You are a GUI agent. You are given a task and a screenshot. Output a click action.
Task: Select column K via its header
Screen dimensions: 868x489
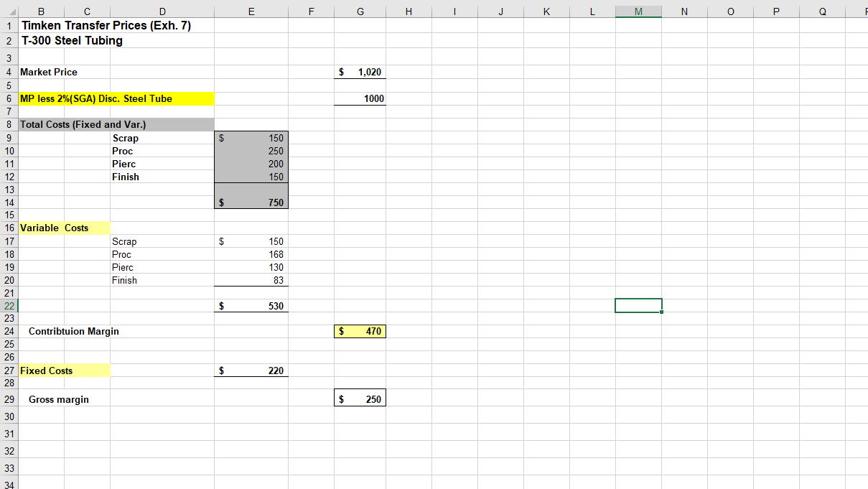(x=546, y=11)
